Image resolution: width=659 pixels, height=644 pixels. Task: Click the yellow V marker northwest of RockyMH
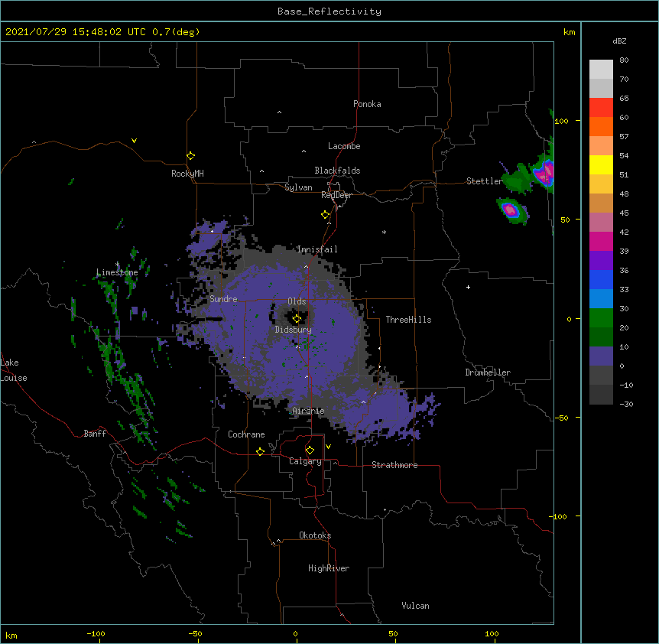click(x=134, y=141)
